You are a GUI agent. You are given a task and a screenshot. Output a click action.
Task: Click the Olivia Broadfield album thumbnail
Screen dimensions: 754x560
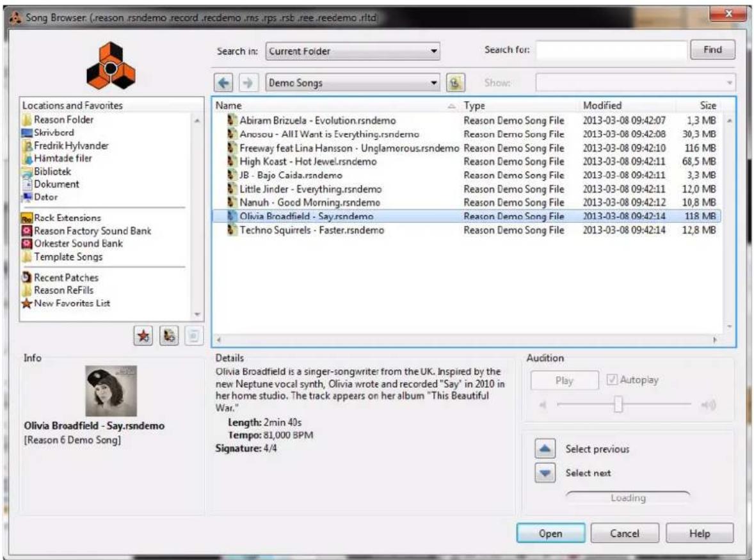coord(111,391)
